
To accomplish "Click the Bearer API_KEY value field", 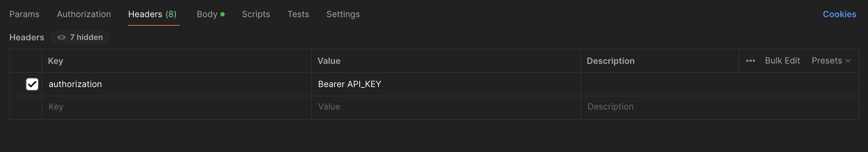I will (446, 84).
